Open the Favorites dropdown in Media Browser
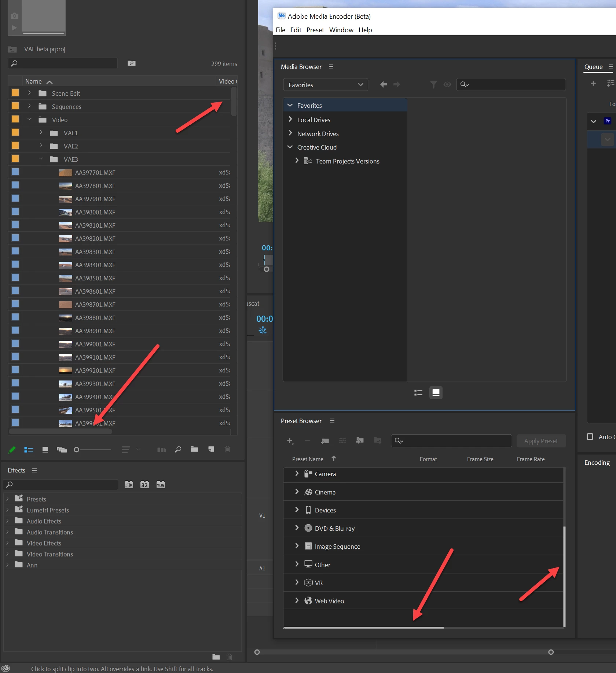This screenshot has width=616, height=673. click(x=325, y=85)
